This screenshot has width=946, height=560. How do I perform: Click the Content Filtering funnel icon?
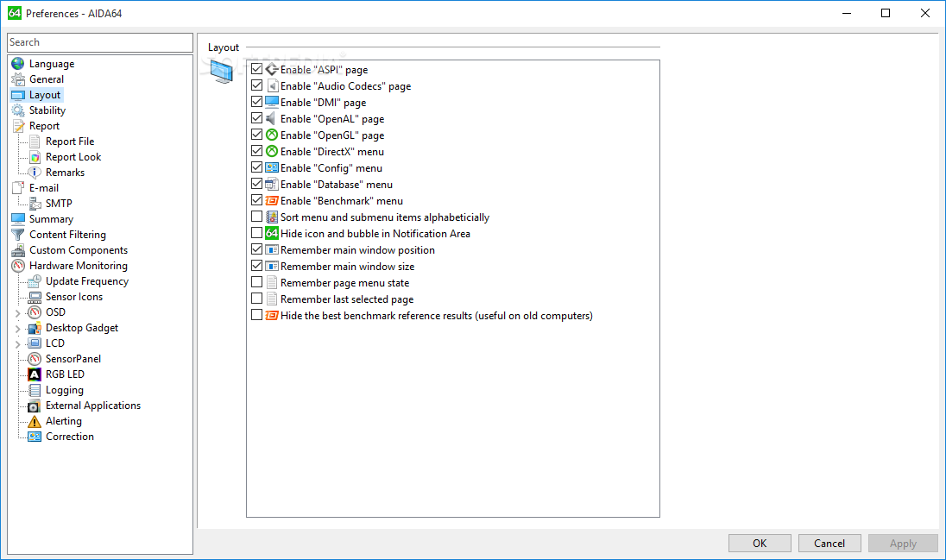(x=18, y=235)
